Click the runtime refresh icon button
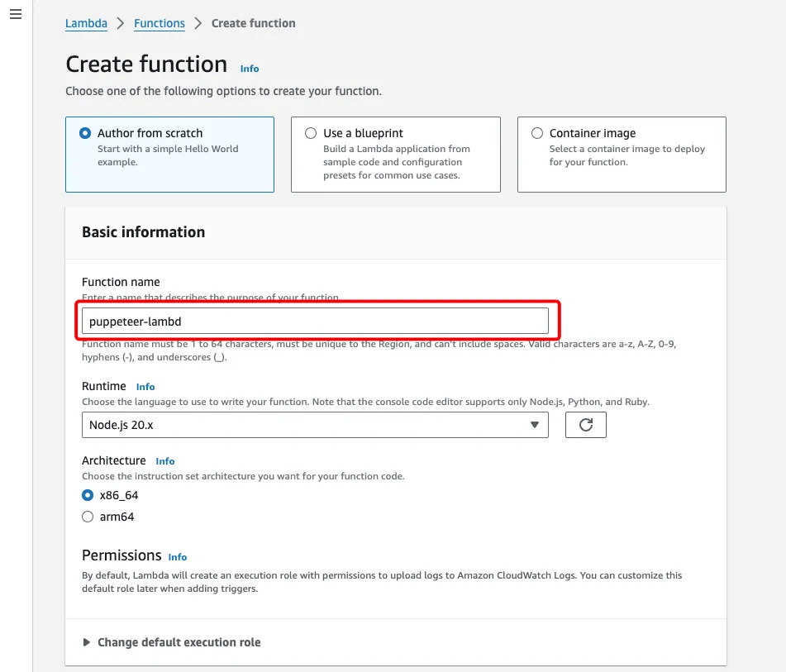Image resolution: width=786 pixels, height=672 pixels. pyautogui.click(x=585, y=425)
